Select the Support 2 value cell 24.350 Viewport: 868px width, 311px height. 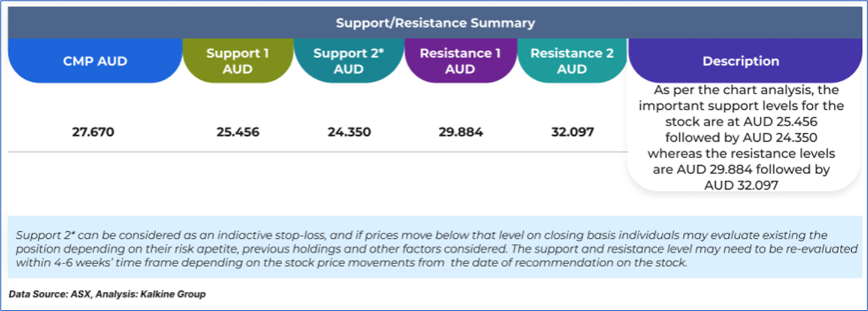[x=349, y=132]
